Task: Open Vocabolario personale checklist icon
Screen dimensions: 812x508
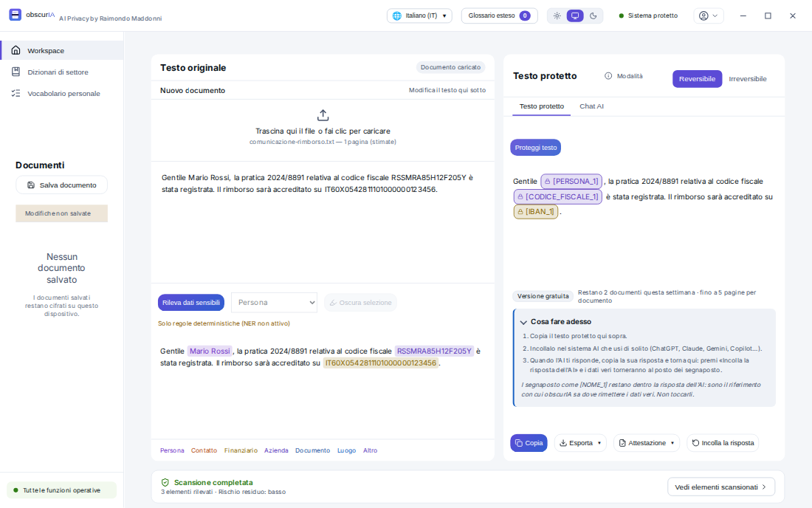Action: (x=16, y=93)
